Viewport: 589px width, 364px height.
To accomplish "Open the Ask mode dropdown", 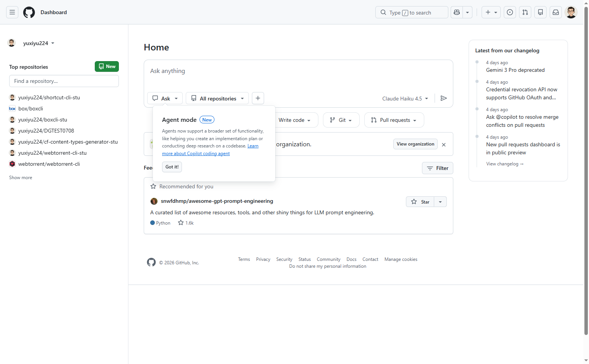I will coord(165,98).
